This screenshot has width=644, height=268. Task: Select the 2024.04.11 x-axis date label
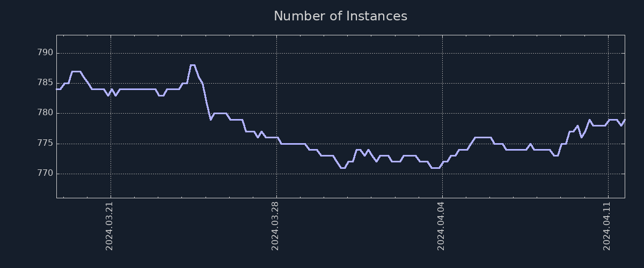[x=607, y=226]
